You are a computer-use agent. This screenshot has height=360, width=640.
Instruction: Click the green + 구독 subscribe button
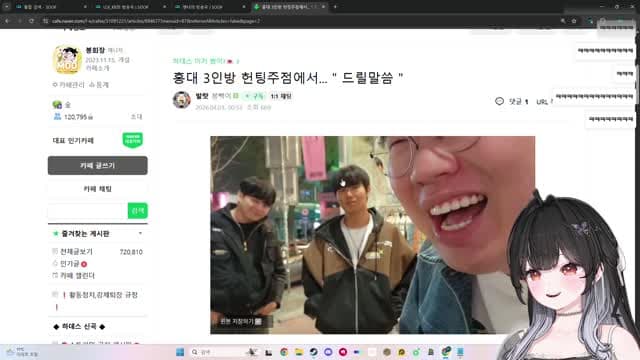tap(254, 96)
